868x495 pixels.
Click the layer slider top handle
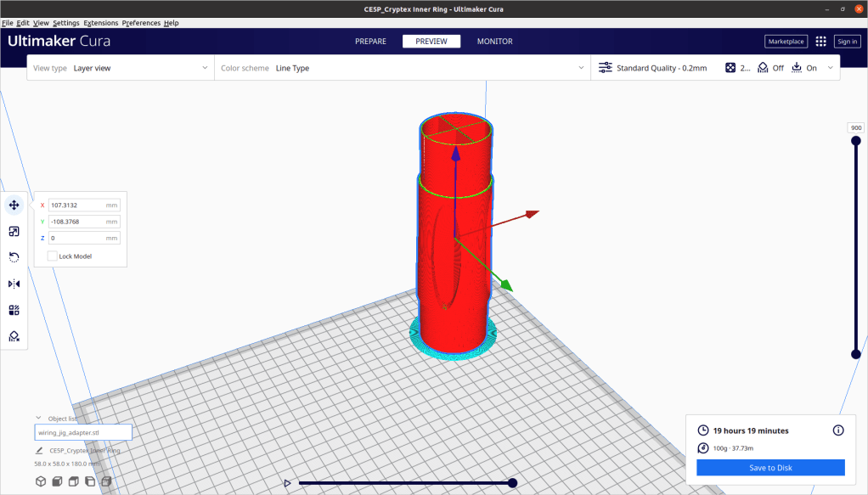855,141
